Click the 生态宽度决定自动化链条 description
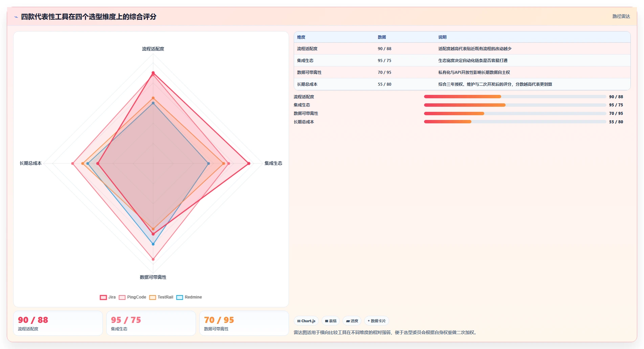Viewport: 644px width, 349px height. click(473, 61)
